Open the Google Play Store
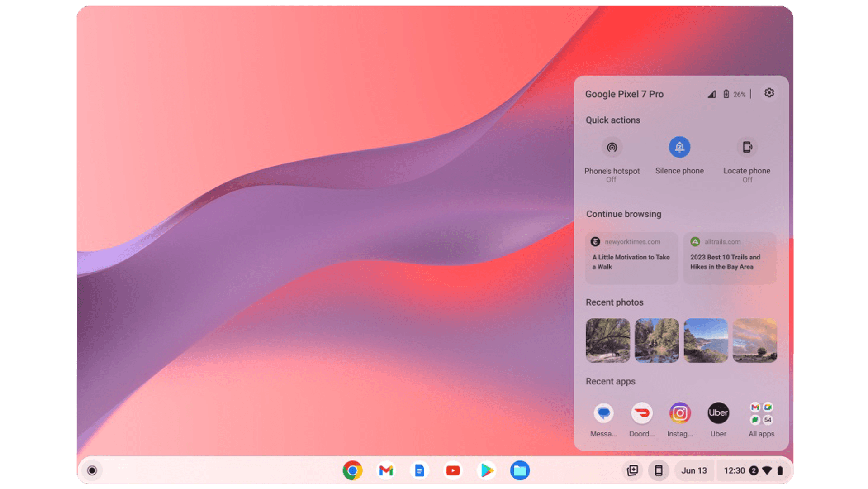Screen dimensions: 868x489 tap(487, 470)
